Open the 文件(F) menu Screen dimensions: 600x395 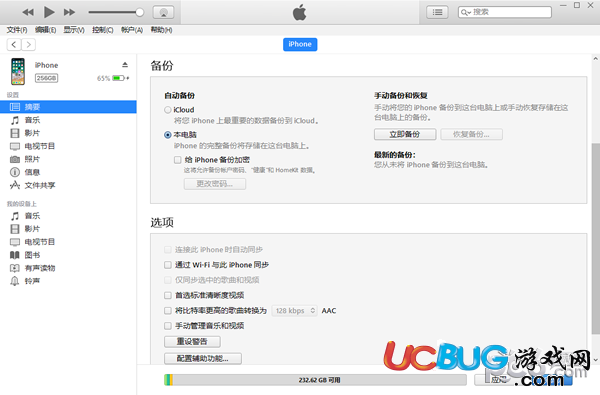point(17,30)
